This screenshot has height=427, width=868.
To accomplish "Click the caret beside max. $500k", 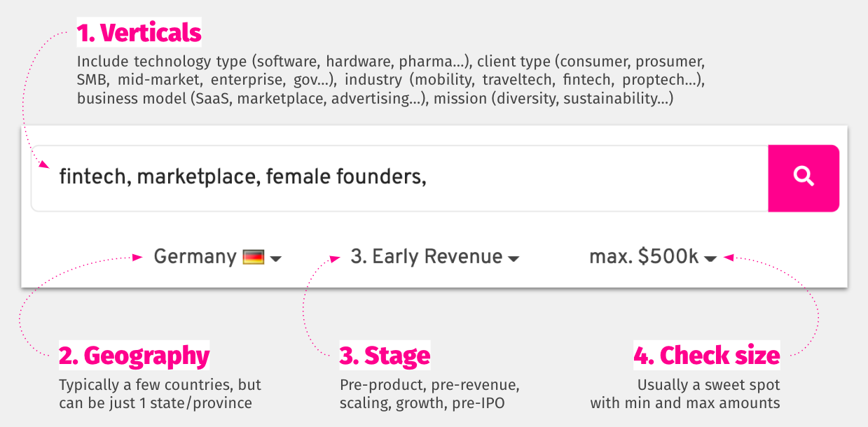I will pyautogui.click(x=710, y=259).
